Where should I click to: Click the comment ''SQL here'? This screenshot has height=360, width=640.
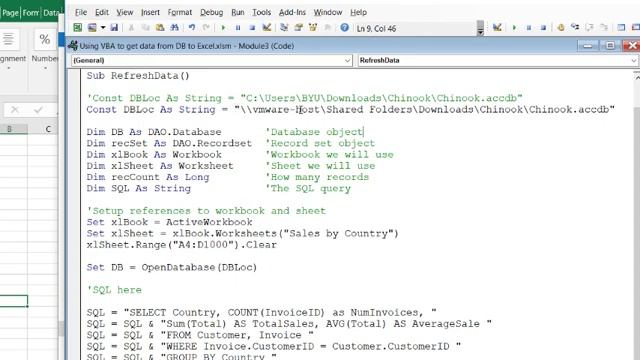(114, 290)
